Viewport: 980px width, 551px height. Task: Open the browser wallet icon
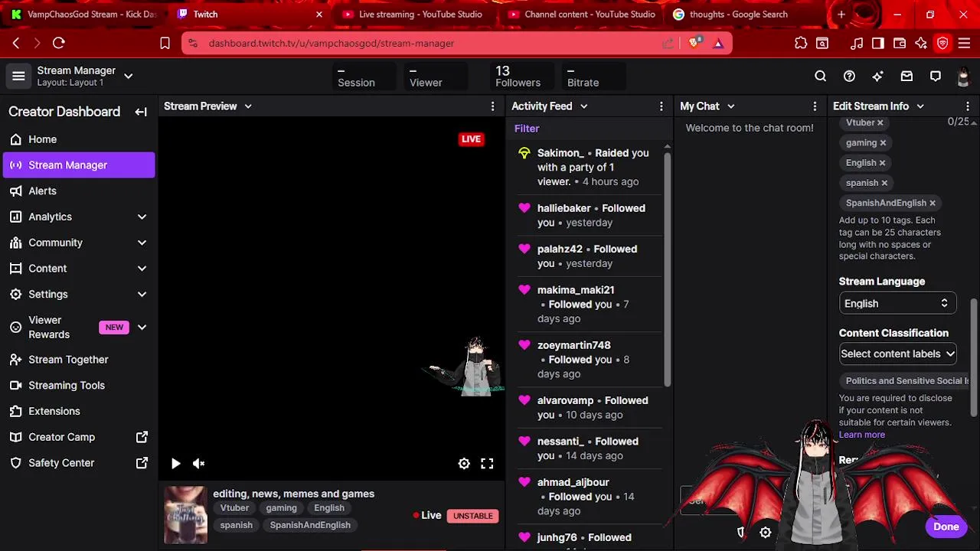[900, 43]
